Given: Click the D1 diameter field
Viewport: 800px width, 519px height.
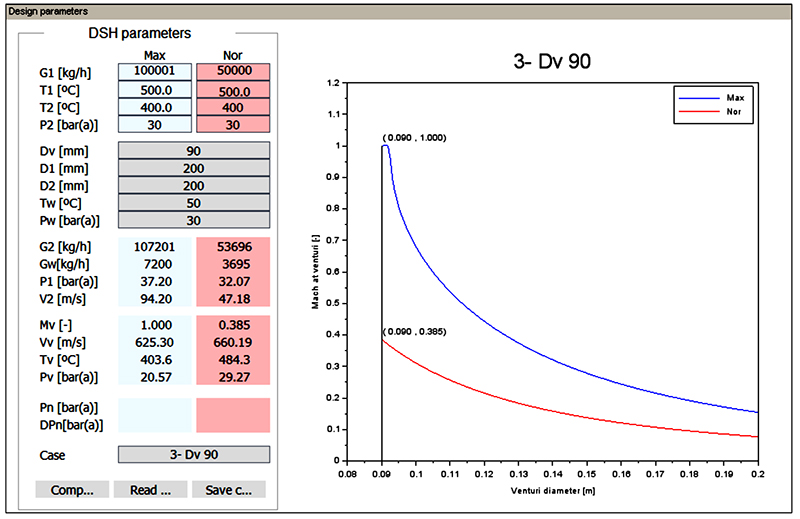Looking at the screenshot, I should [194, 168].
